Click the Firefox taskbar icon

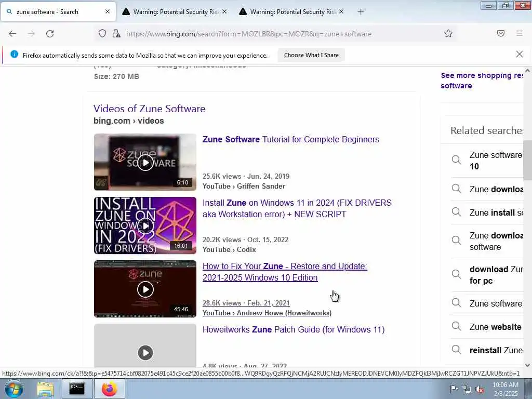[109, 389]
